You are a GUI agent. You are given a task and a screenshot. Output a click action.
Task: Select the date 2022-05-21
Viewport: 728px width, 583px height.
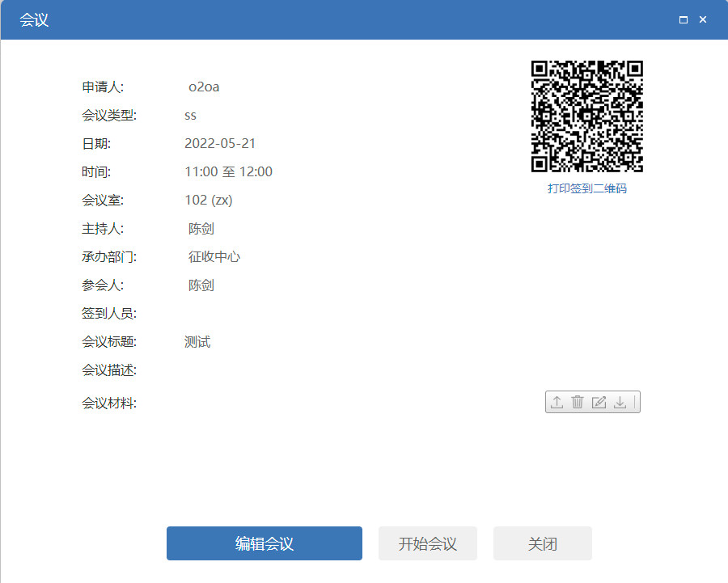[x=220, y=143]
